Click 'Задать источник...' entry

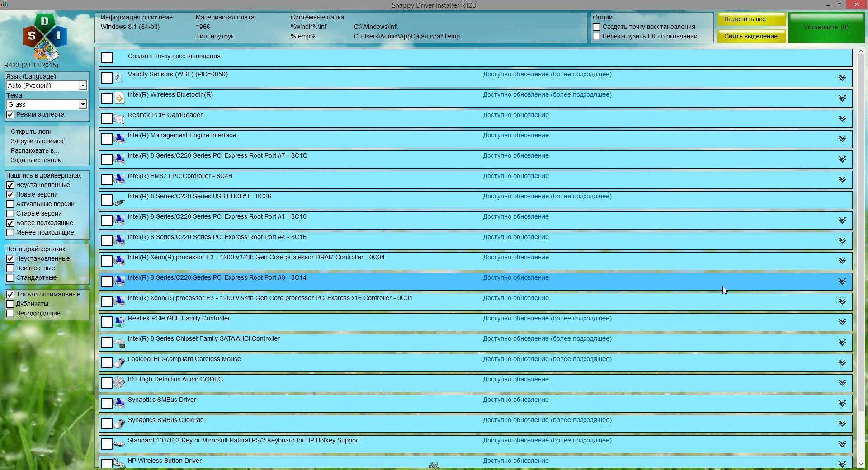(x=38, y=160)
